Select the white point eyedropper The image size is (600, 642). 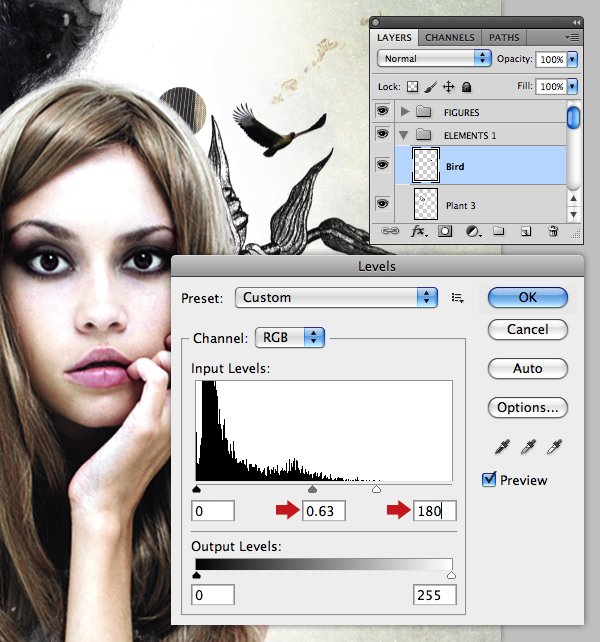[555, 447]
